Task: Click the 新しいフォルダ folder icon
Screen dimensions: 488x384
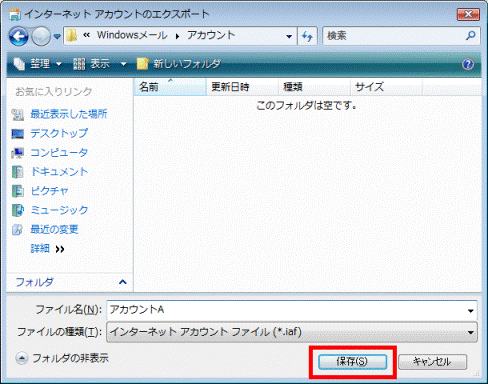Action: tap(142, 63)
